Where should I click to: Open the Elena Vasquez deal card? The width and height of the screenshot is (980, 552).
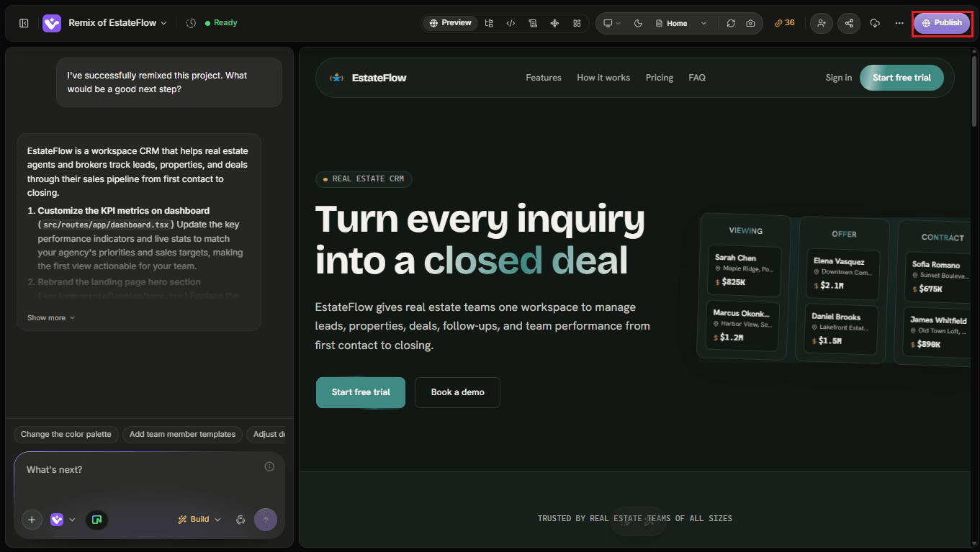843,274
